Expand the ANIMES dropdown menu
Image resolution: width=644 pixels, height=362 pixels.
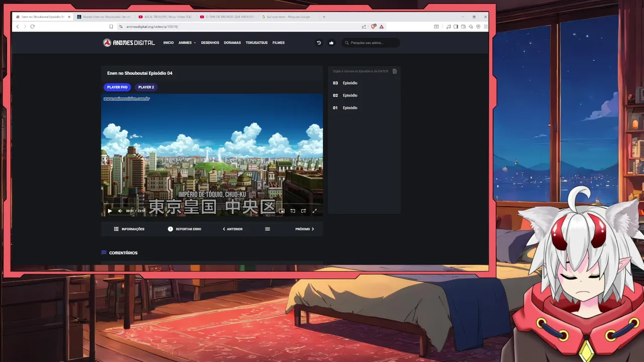[x=187, y=43]
